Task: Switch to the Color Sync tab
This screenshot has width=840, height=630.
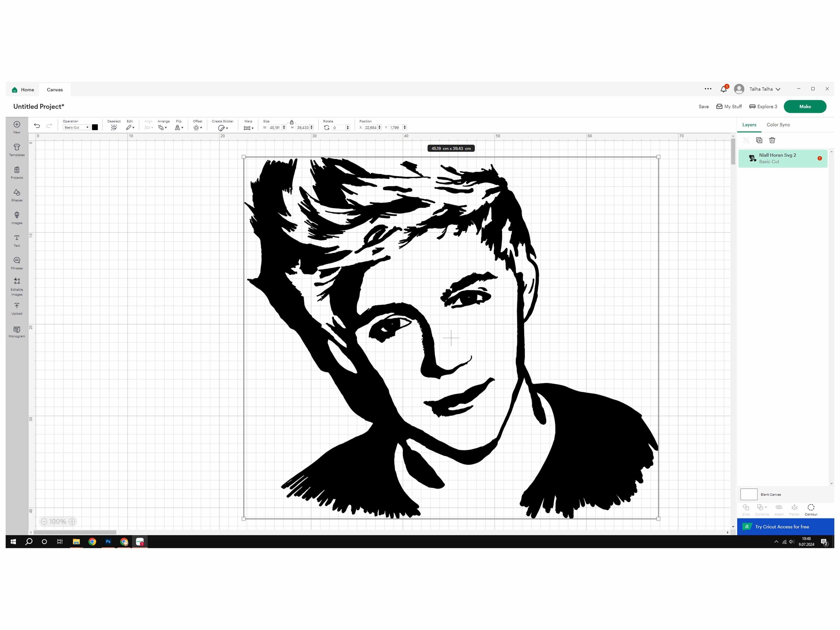Action: [x=778, y=125]
